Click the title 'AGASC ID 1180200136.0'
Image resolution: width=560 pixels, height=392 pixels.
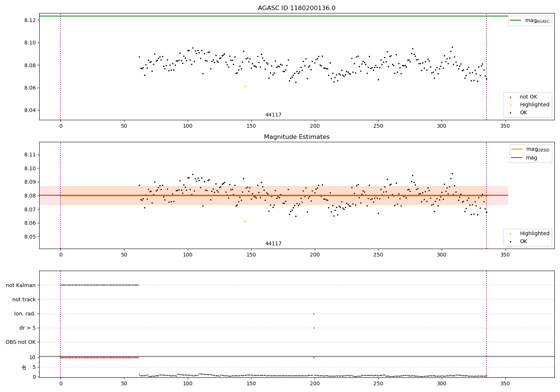[296, 8]
